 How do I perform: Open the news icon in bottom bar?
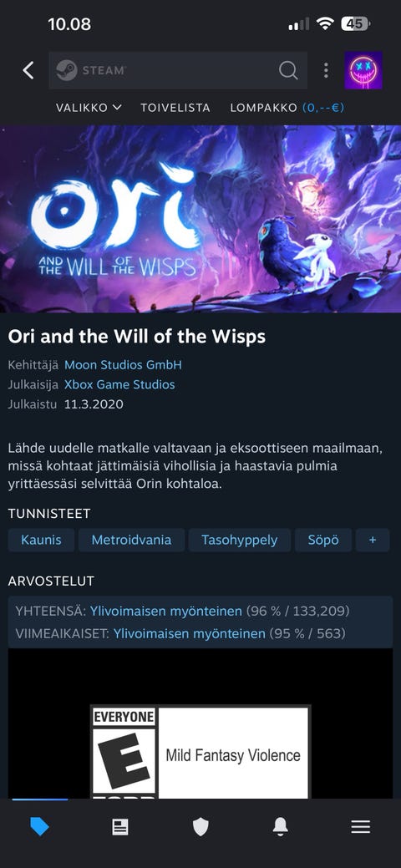pos(120,827)
